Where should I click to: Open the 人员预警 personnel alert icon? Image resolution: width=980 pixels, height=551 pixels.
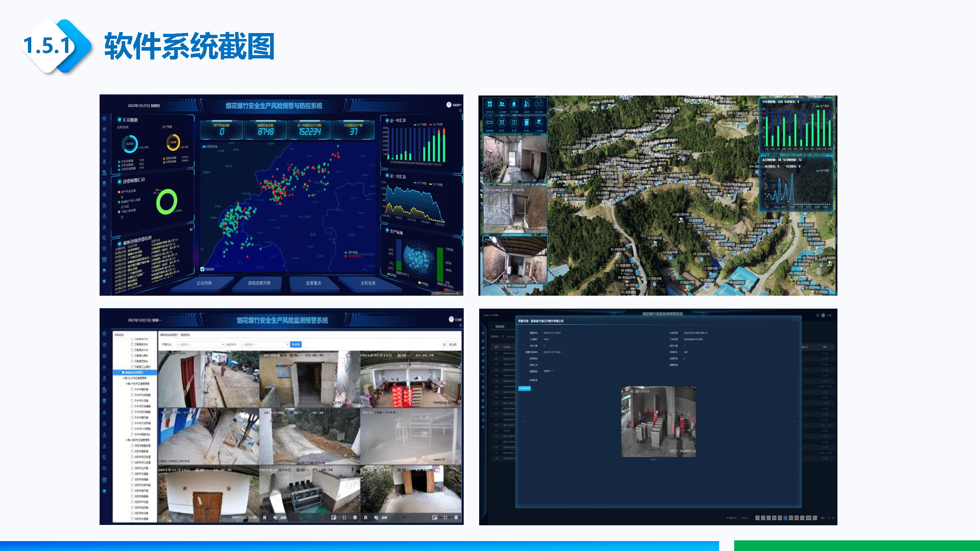[502, 105]
